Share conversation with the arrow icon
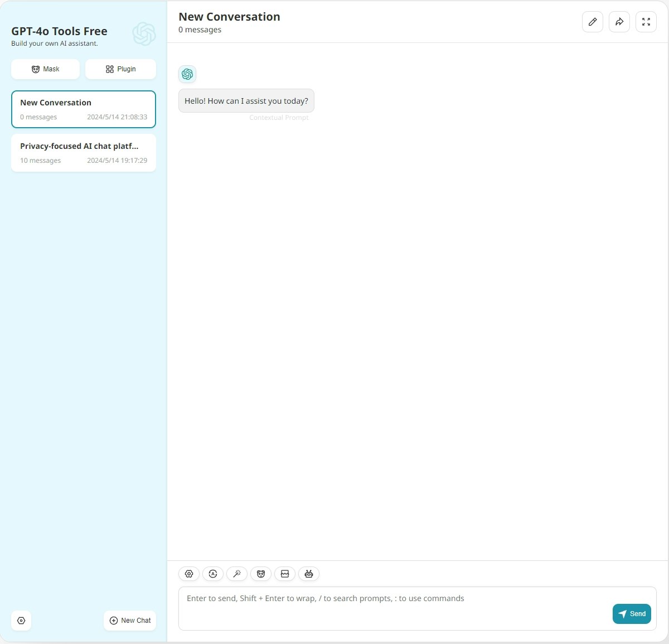669x644 pixels. click(619, 22)
